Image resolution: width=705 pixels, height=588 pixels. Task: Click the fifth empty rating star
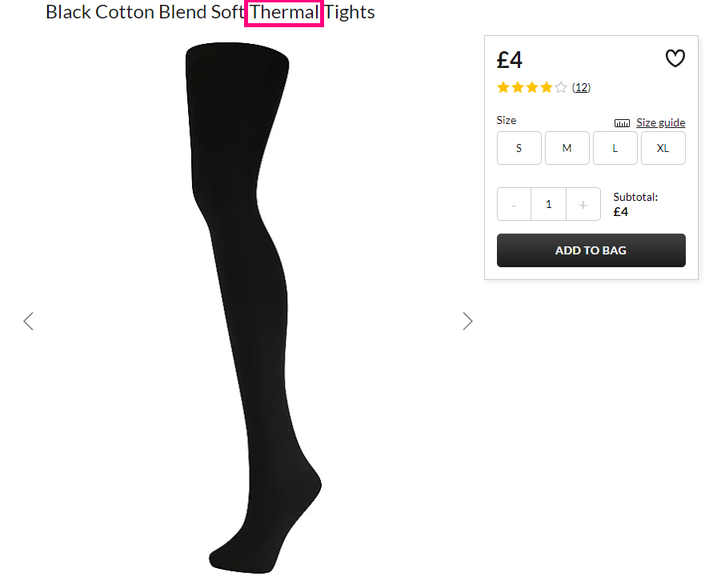click(x=561, y=87)
